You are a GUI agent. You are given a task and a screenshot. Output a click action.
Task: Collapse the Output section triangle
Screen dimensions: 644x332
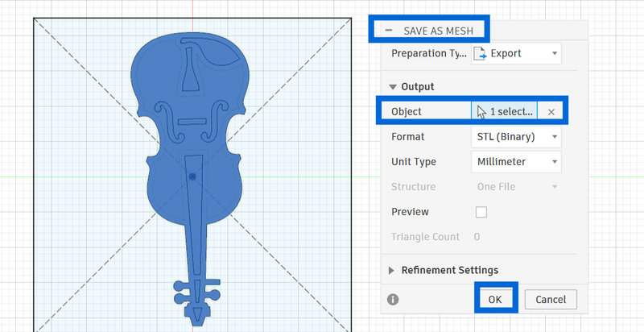coord(393,87)
